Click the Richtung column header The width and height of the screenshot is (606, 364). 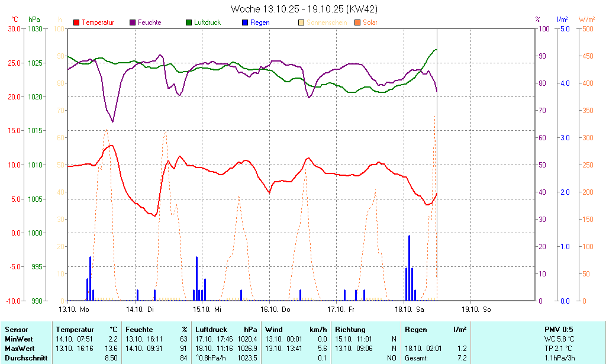[x=350, y=330]
